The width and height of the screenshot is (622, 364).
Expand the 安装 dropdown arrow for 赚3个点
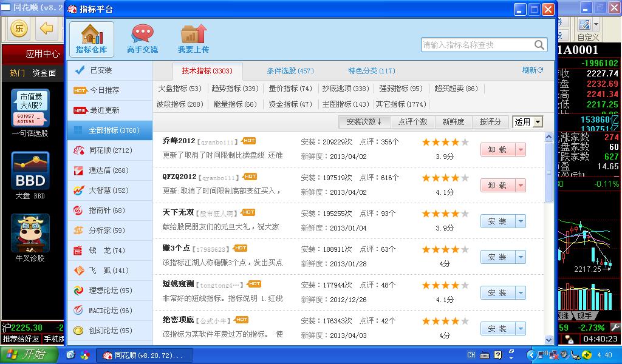pos(521,257)
